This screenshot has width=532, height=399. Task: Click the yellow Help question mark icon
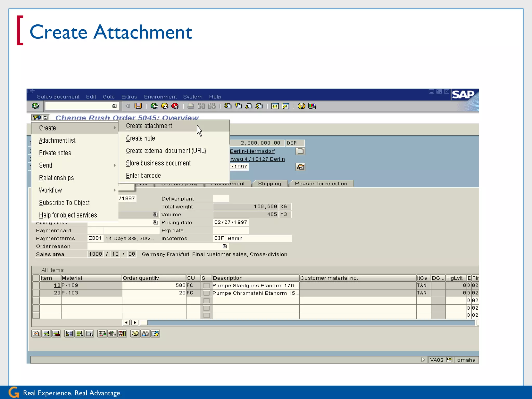(301, 106)
